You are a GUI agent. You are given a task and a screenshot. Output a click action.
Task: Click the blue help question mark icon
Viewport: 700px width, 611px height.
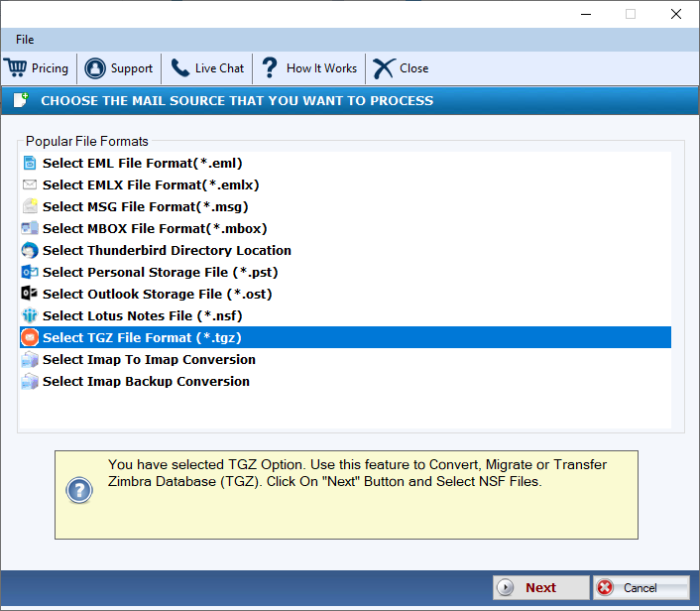point(79,490)
